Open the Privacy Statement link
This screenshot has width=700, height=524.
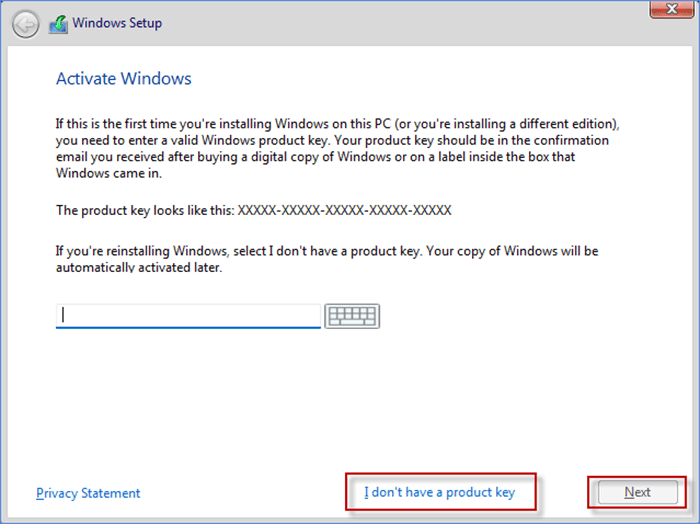pyautogui.click(x=88, y=493)
